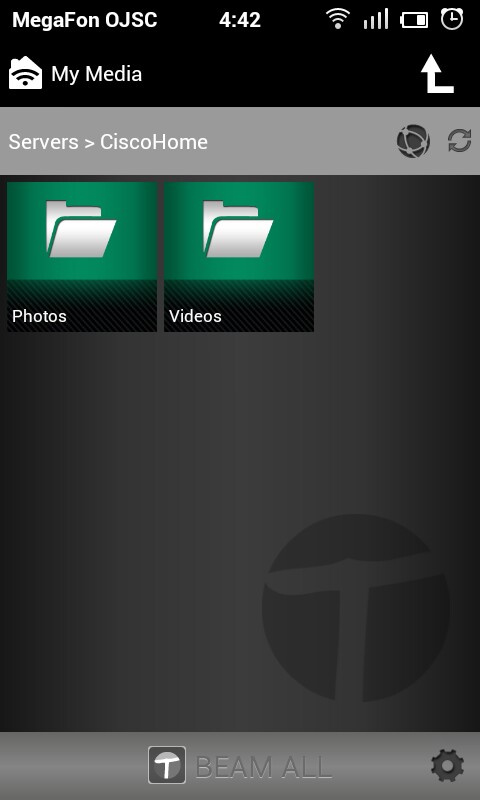Viewport: 480px width, 800px height.
Task: Open the Videos folder icon
Action: coord(239,229)
